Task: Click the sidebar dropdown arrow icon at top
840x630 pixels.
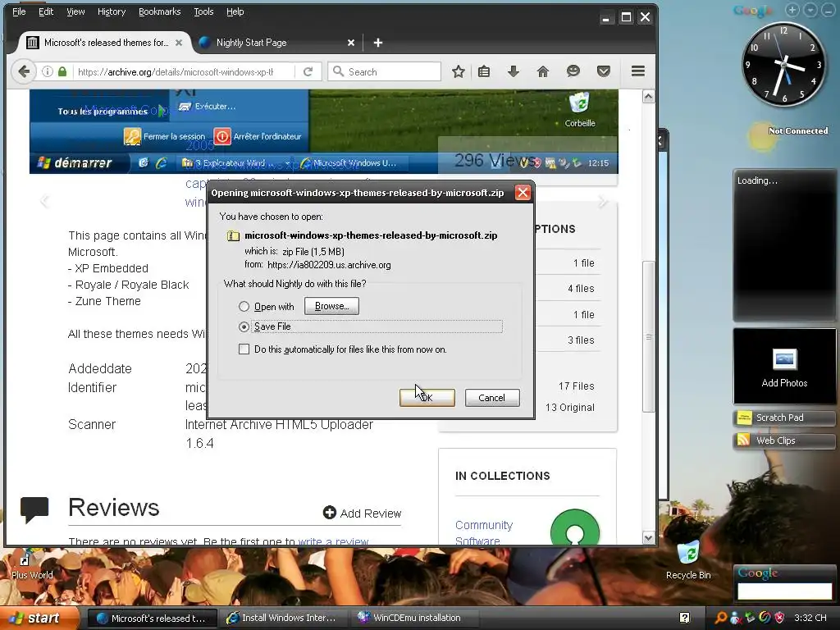Action: [810, 10]
